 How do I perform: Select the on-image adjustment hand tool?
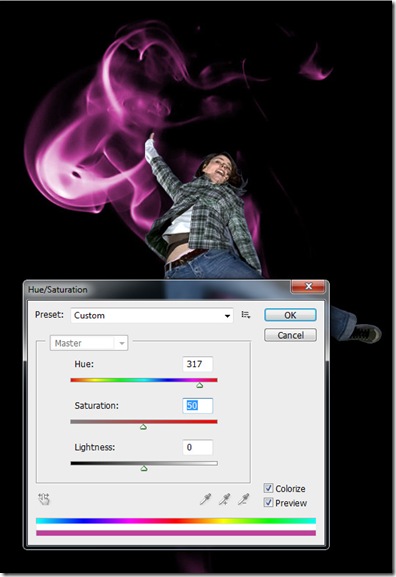pyautogui.click(x=44, y=499)
